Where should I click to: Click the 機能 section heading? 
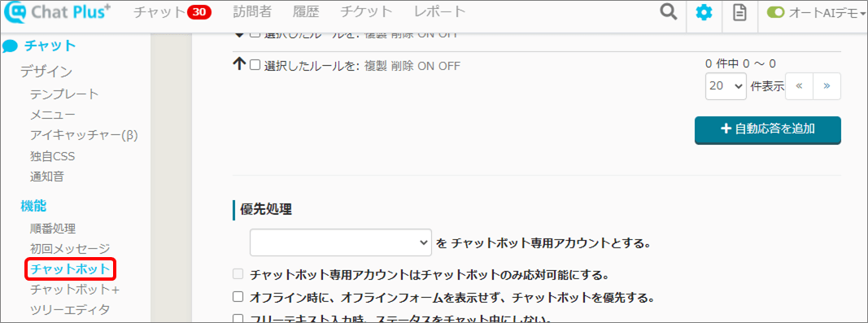coord(33,207)
